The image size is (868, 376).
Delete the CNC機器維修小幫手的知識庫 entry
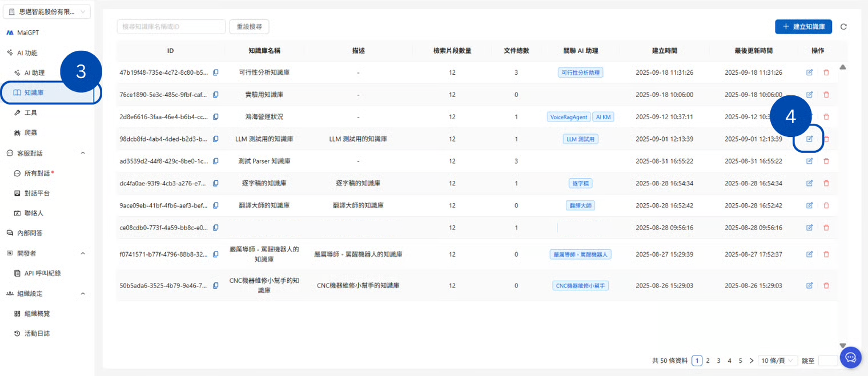[x=826, y=285]
